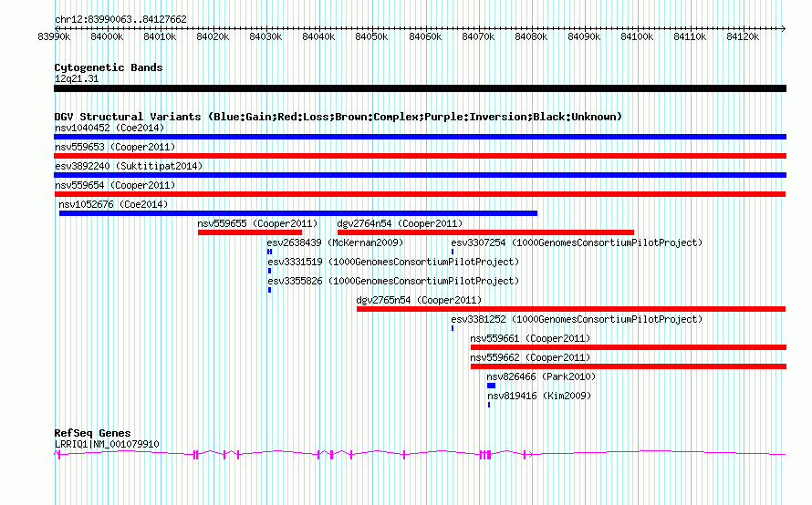The width and height of the screenshot is (812, 505).
Task: Click the 84050k ruler tick label
Action: 371,36
